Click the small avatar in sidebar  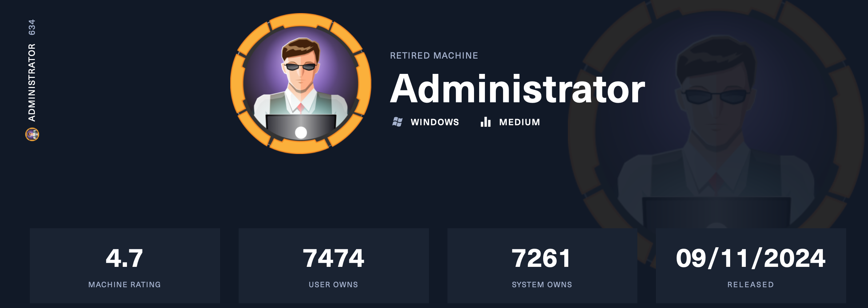(32, 134)
